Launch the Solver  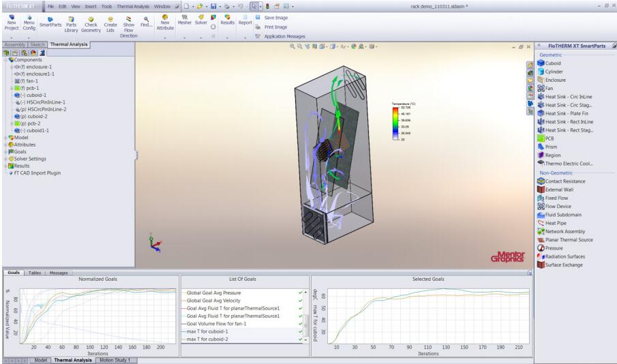200,20
